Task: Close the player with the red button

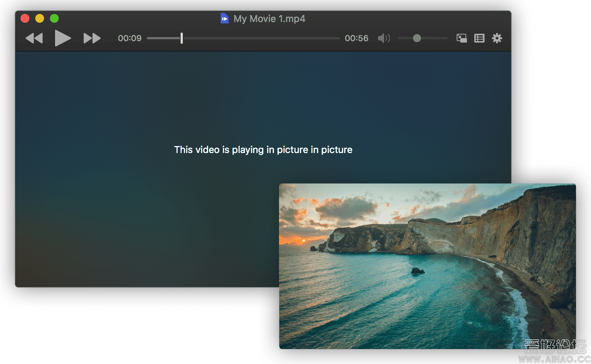Action: click(x=25, y=18)
